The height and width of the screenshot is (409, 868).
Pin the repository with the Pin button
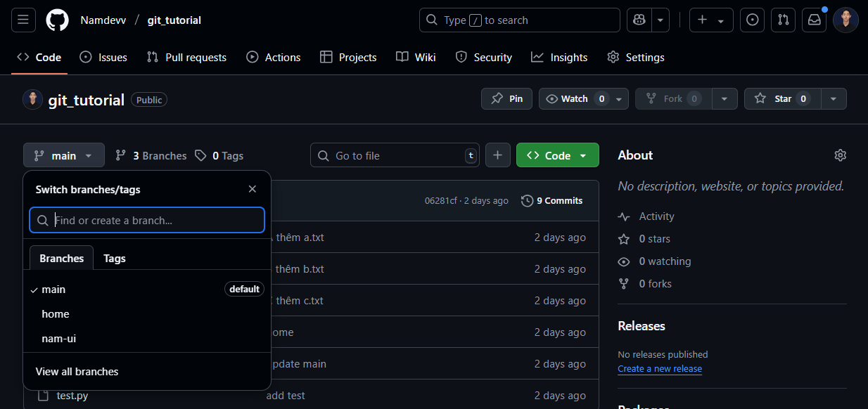point(506,98)
